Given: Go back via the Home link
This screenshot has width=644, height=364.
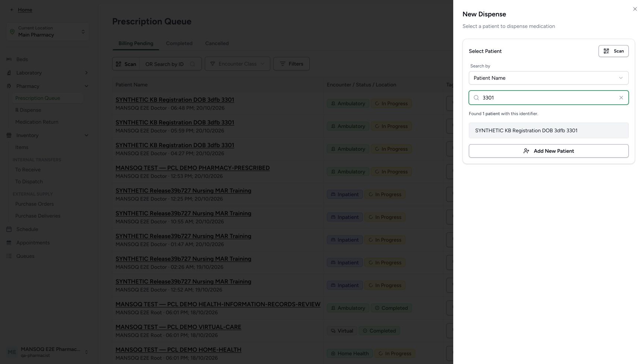Looking at the screenshot, I should pos(25,10).
